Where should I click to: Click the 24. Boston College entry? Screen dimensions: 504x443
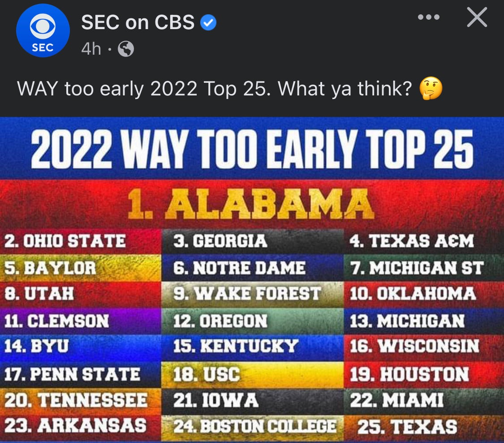point(254,426)
